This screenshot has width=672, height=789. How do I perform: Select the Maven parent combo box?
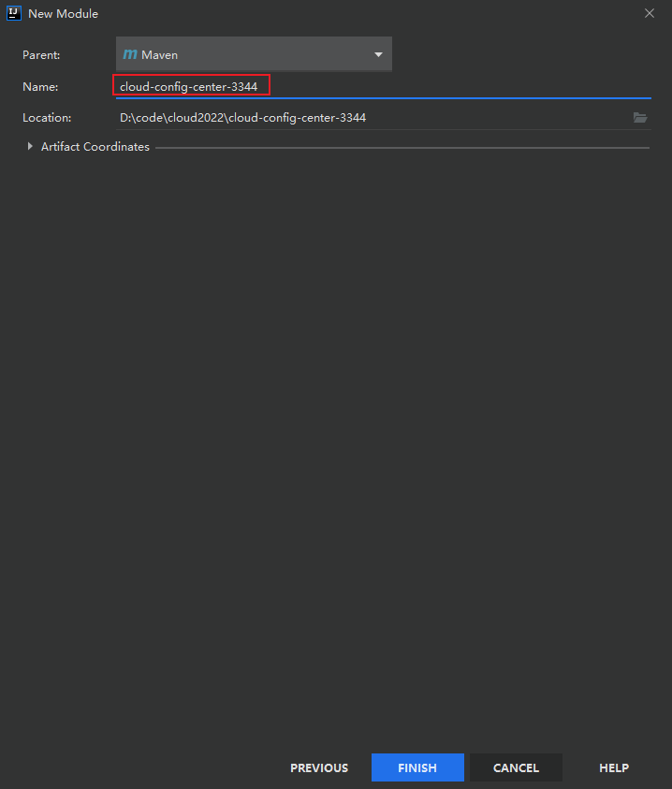coord(254,54)
